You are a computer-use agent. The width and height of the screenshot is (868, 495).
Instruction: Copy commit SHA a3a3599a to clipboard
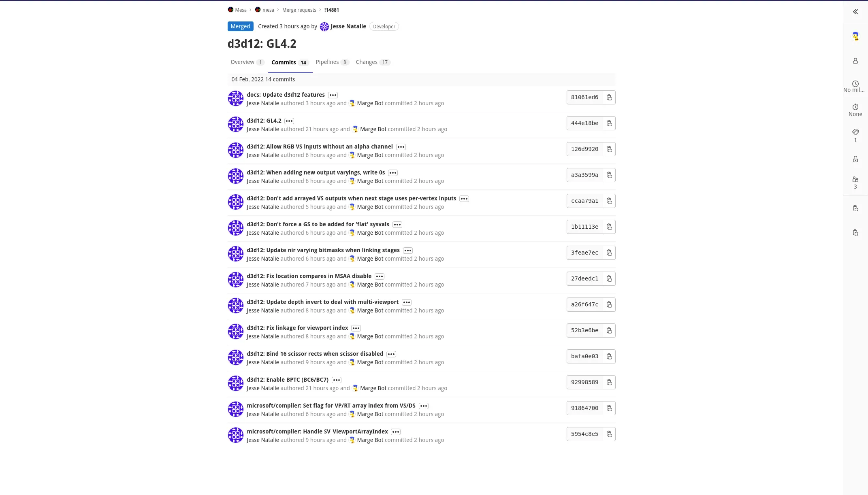coord(609,175)
